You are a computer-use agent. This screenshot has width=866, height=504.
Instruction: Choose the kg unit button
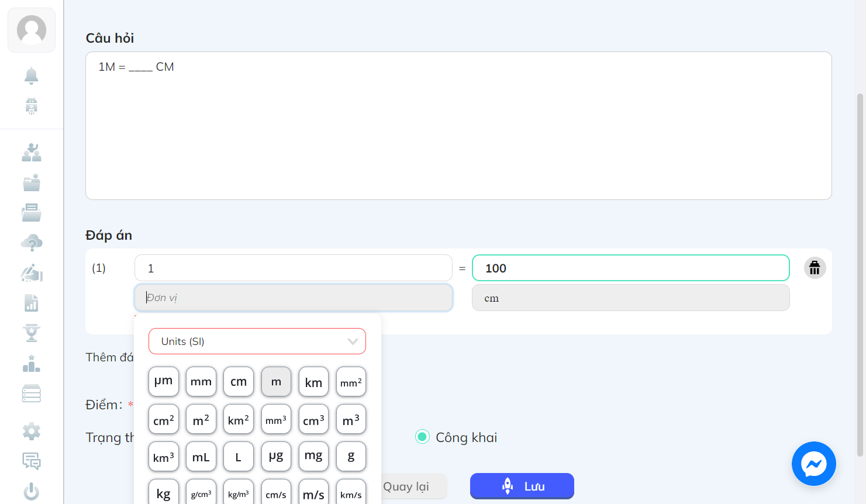[164, 493]
